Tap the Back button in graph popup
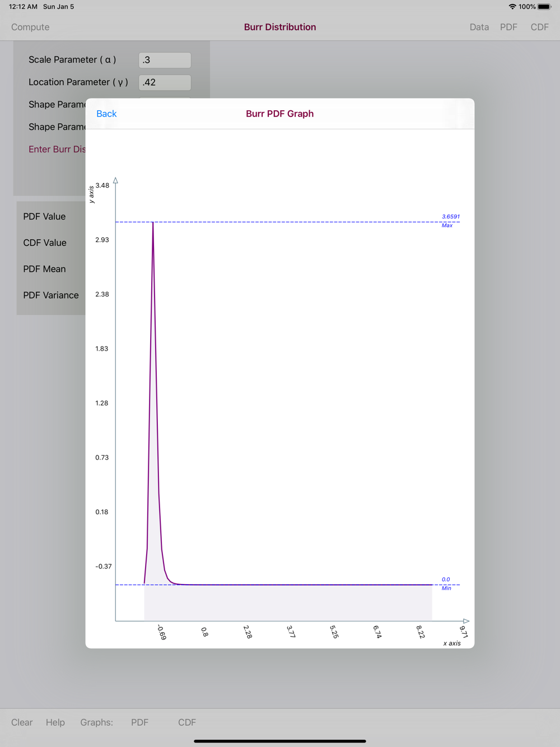 106,114
